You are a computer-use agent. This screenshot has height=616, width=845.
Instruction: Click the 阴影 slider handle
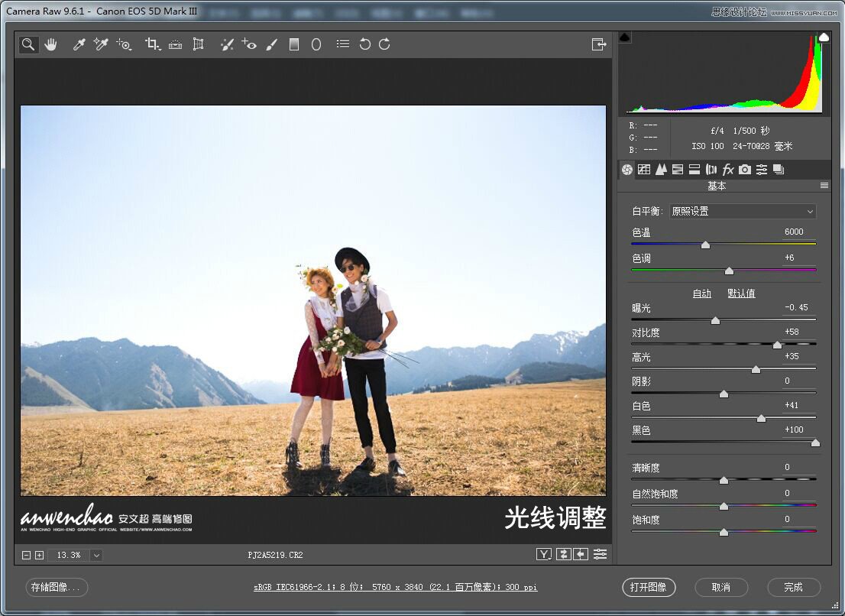(x=724, y=394)
